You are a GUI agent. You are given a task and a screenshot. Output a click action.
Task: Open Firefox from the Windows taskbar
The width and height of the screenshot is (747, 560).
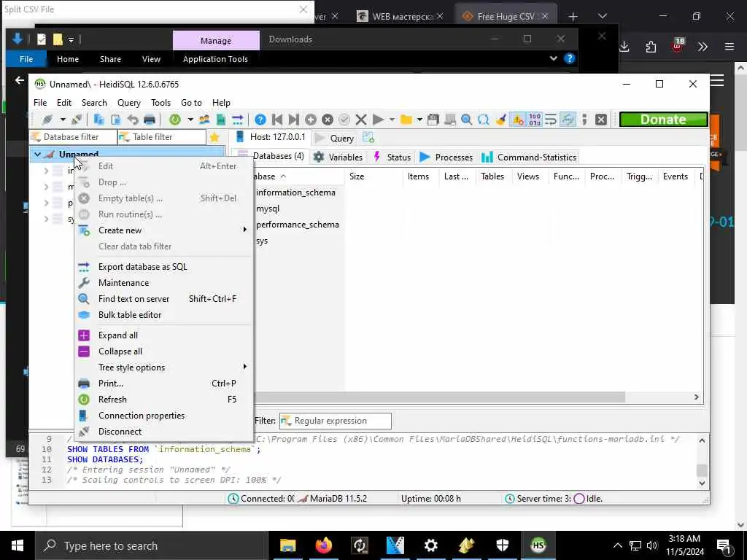[323, 545]
